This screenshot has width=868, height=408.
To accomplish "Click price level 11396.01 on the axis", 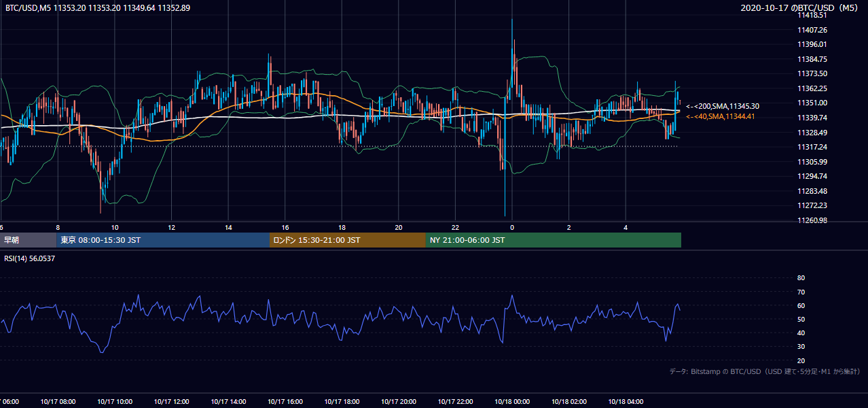I will click(813, 44).
